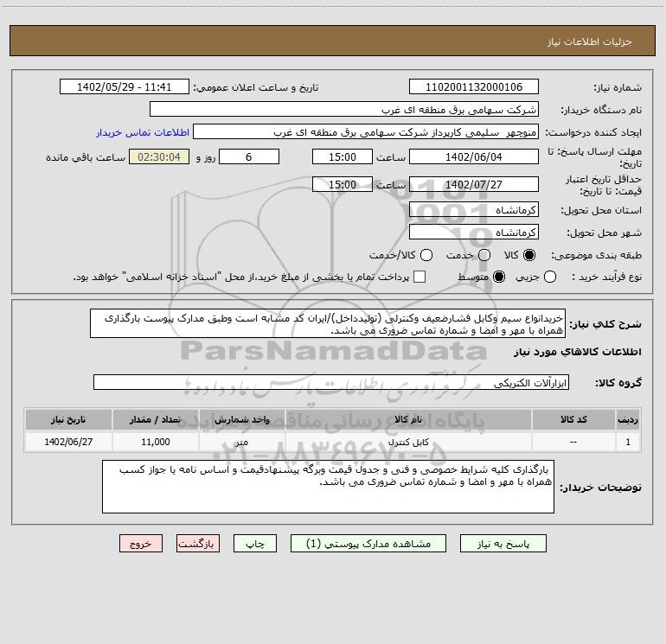
Task: Click the need number field 1102001132000106
Action: tap(474, 86)
